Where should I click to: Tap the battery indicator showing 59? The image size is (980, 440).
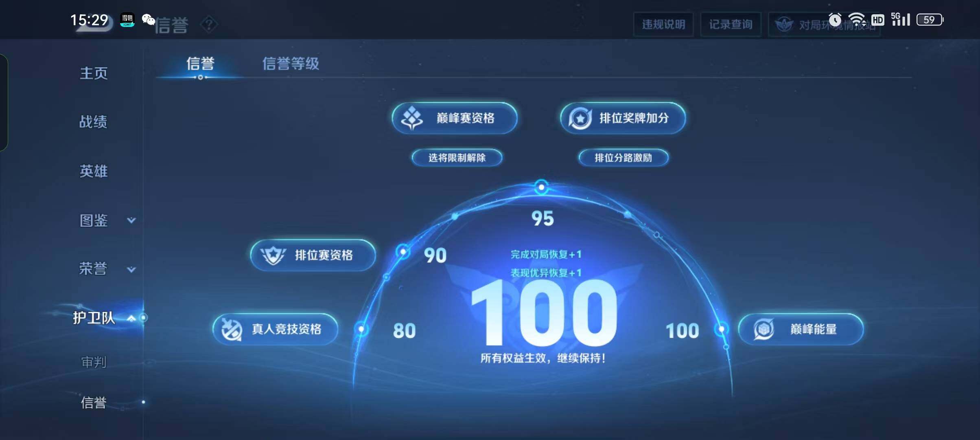(x=930, y=20)
